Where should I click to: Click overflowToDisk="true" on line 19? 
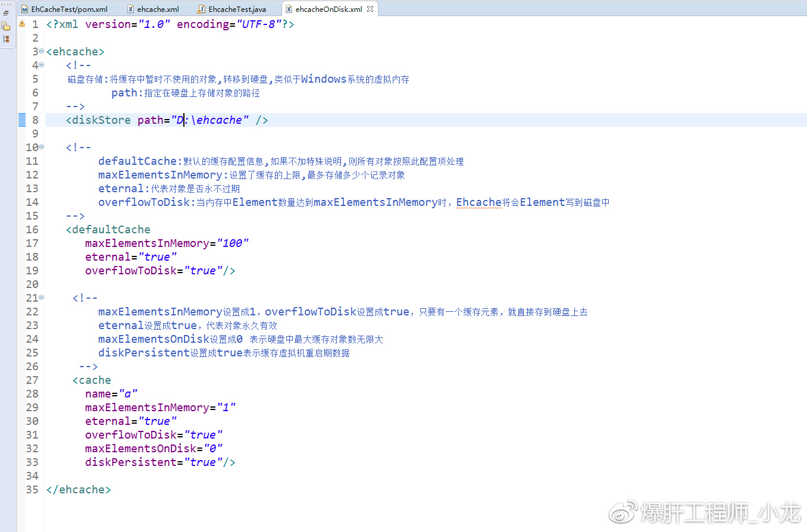tap(154, 271)
